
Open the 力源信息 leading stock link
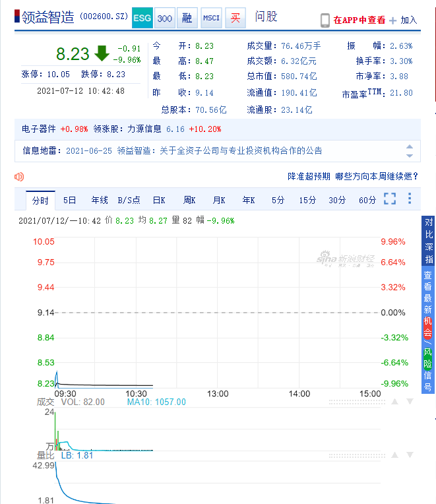pyautogui.click(x=144, y=129)
